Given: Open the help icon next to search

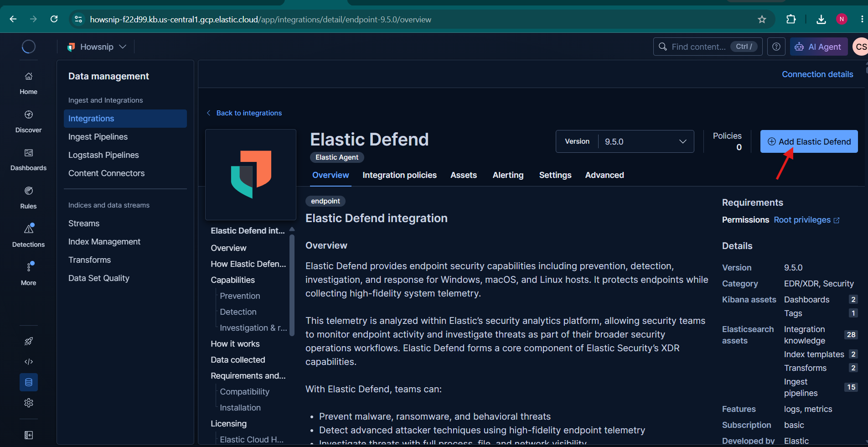Looking at the screenshot, I should click(x=776, y=47).
